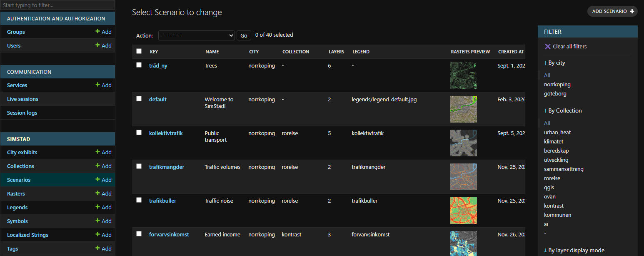Click the X icon for Clear all filters
The image size is (644, 256).
(548, 46)
